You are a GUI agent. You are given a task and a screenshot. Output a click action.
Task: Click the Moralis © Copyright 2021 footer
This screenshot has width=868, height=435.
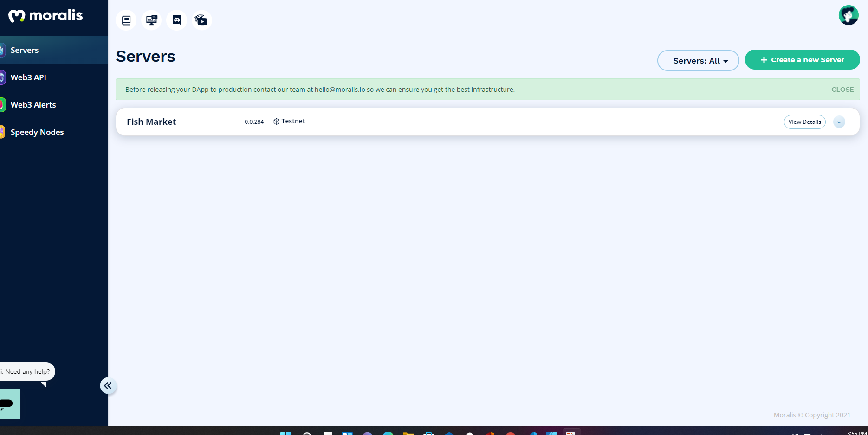812,415
